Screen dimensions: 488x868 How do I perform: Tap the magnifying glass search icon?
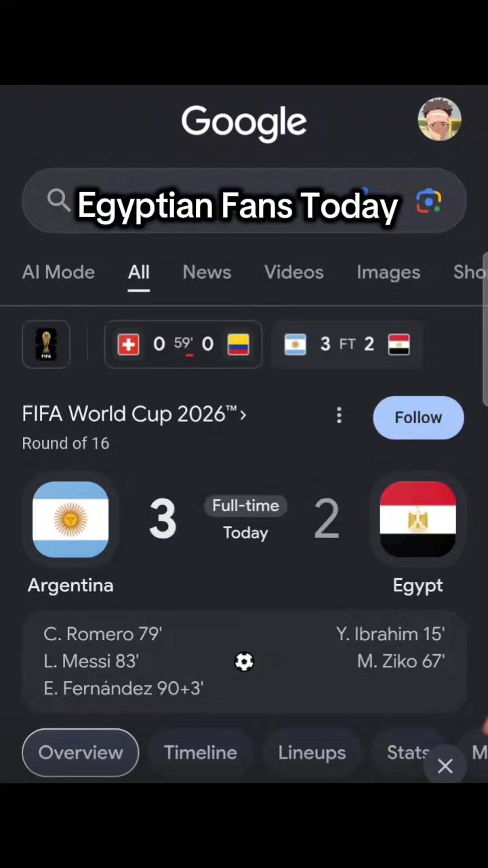coord(59,201)
